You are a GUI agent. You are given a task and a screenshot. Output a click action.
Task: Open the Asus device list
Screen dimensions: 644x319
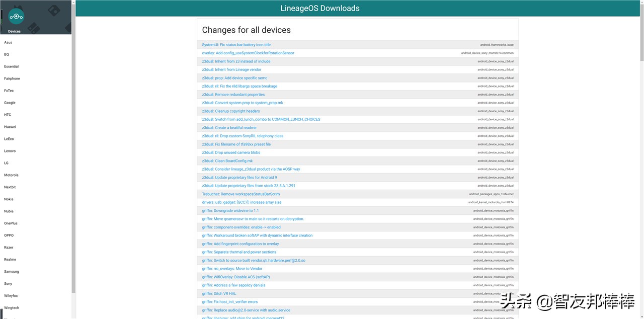[x=9, y=42]
